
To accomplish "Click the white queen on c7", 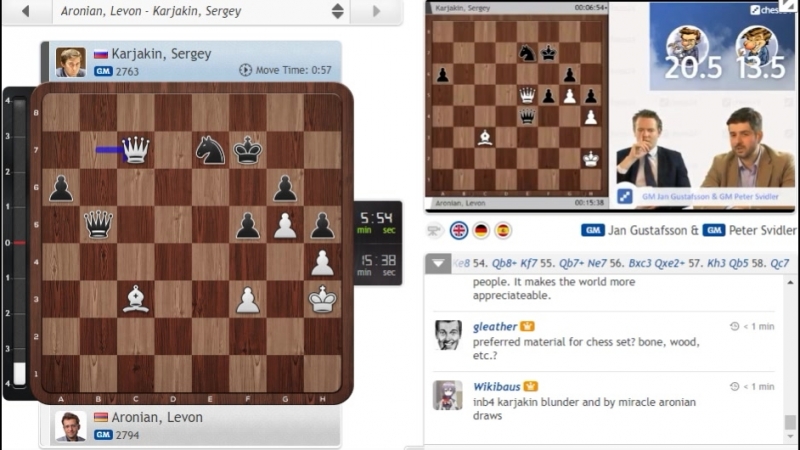I will click(136, 150).
